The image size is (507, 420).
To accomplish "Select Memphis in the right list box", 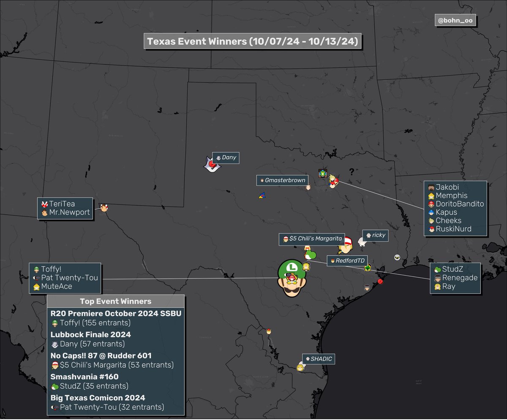I will (452, 196).
